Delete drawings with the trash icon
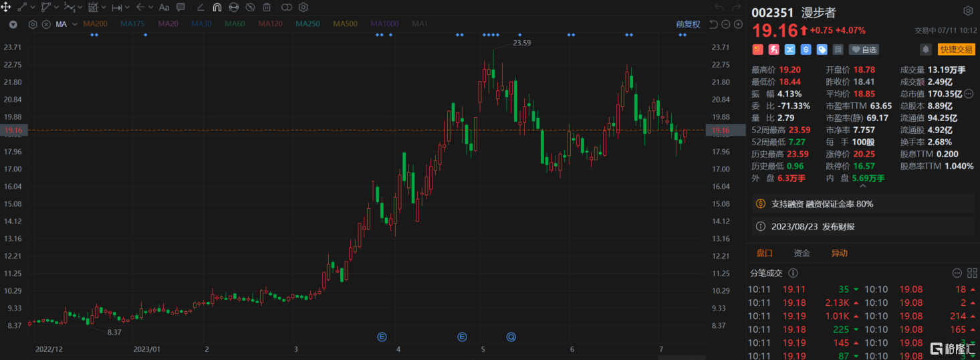Image resolution: width=980 pixels, height=360 pixels. (267, 7)
